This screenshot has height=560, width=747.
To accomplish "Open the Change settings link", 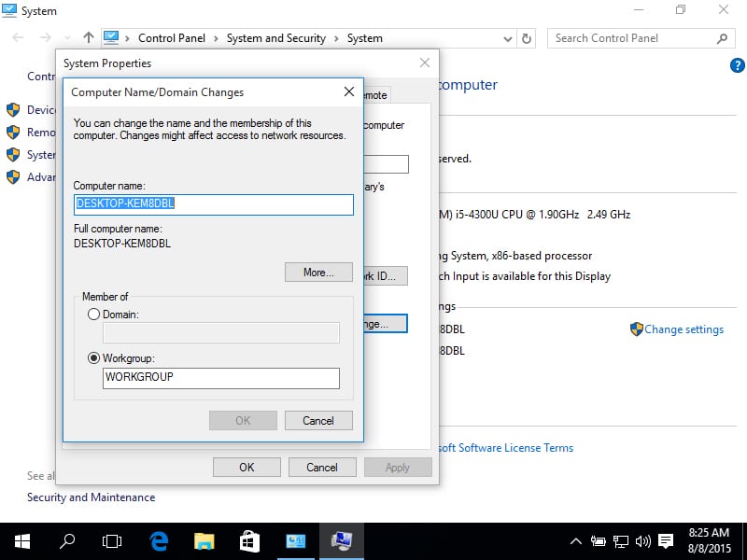I will (684, 329).
